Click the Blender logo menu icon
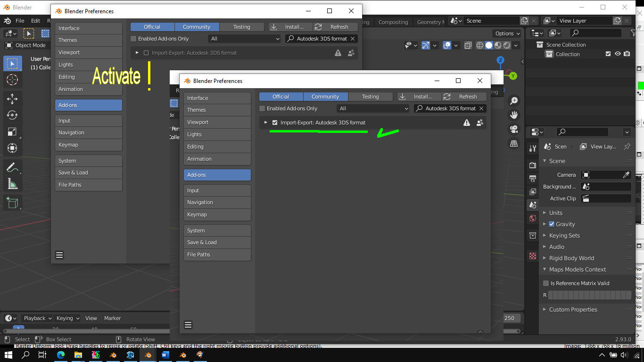Viewport: 644px width, 362px height. pyautogui.click(x=8, y=21)
